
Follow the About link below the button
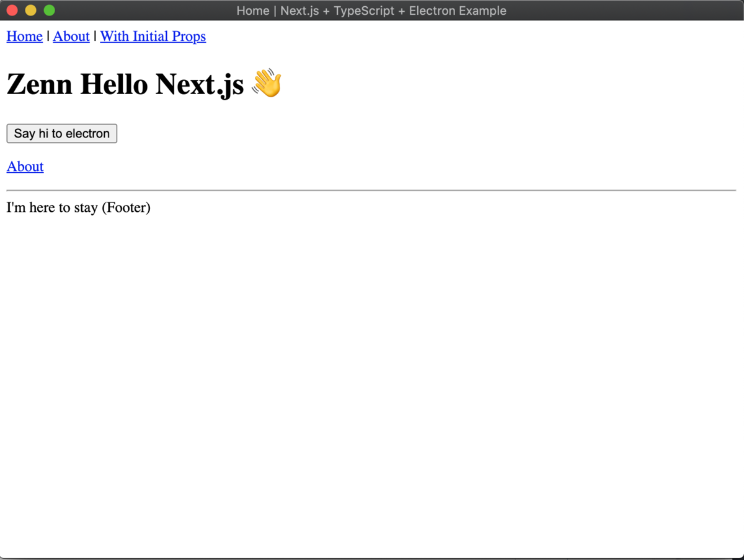point(25,167)
